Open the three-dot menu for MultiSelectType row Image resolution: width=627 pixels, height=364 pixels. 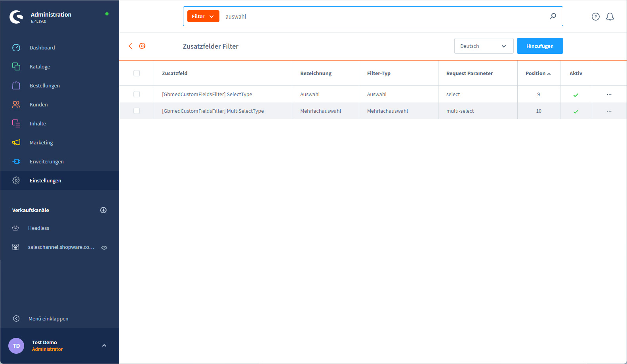(609, 111)
